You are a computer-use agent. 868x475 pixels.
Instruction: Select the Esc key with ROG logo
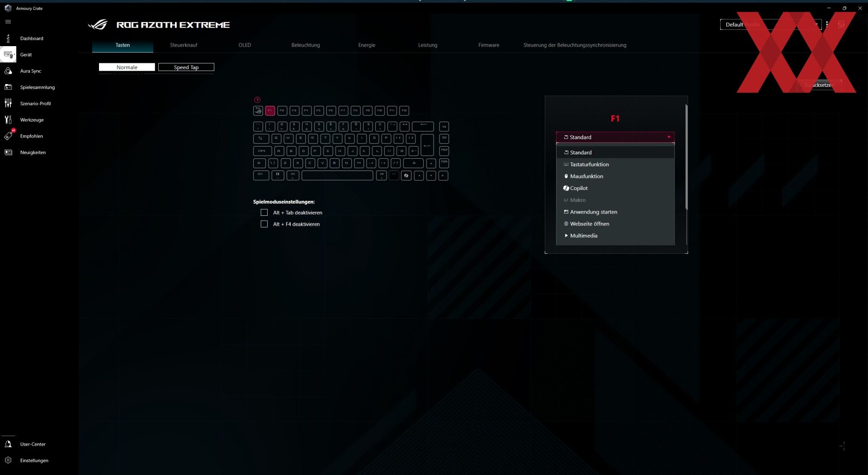pos(258,110)
